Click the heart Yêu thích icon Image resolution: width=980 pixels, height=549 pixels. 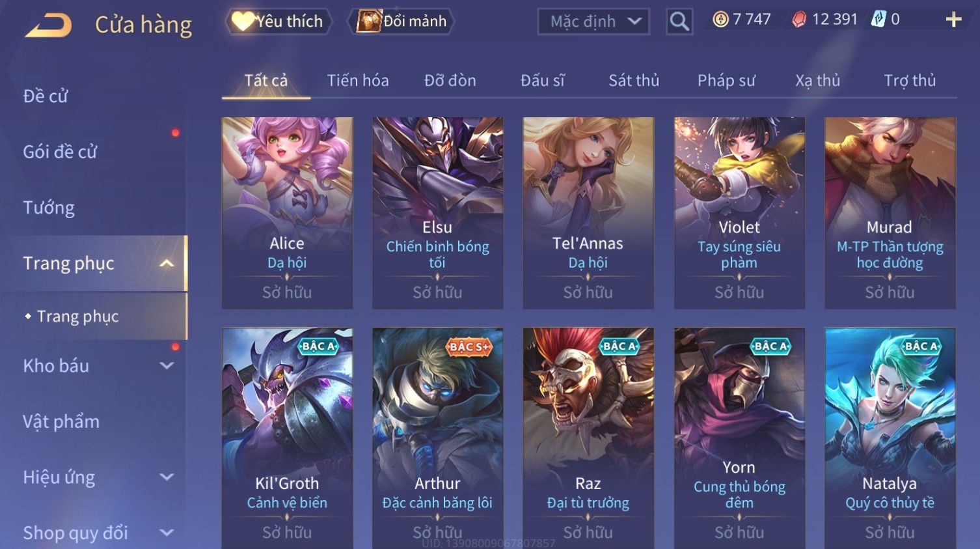point(242,21)
